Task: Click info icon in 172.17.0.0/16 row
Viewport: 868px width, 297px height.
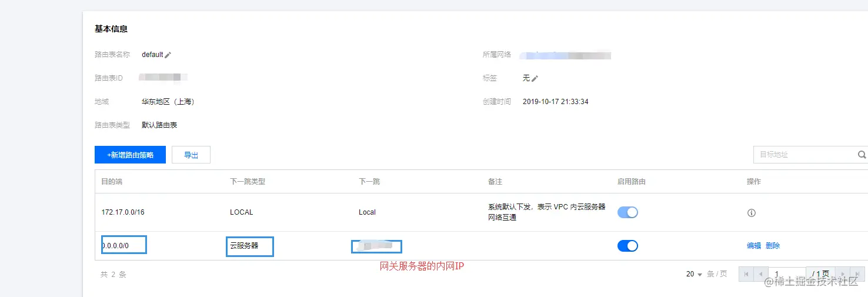Action: pos(751,213)
